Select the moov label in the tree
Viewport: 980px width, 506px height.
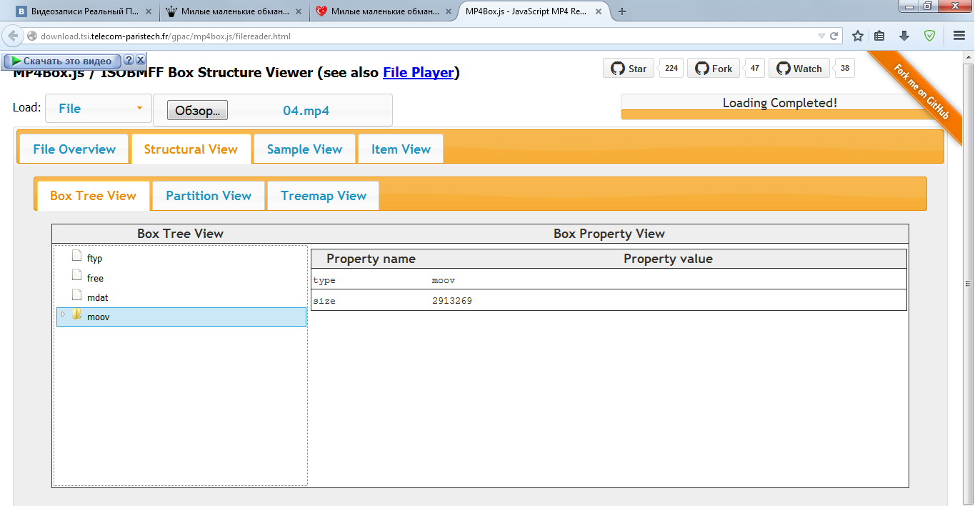point(99,317)
